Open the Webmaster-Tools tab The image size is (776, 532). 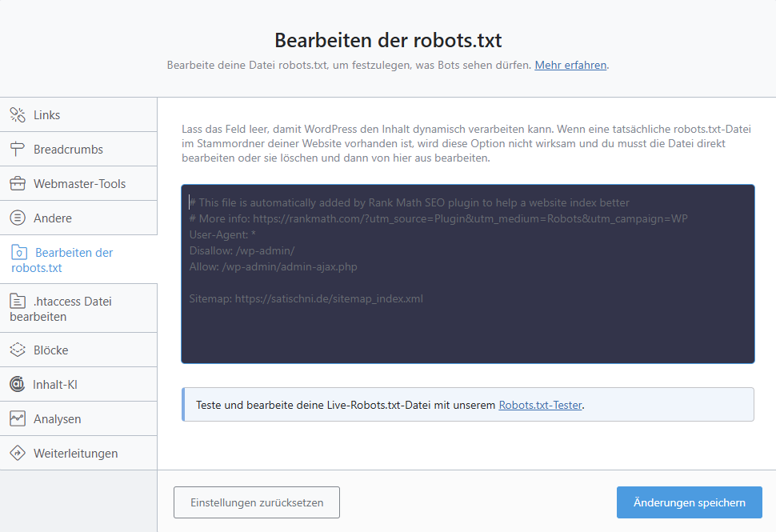78,184
